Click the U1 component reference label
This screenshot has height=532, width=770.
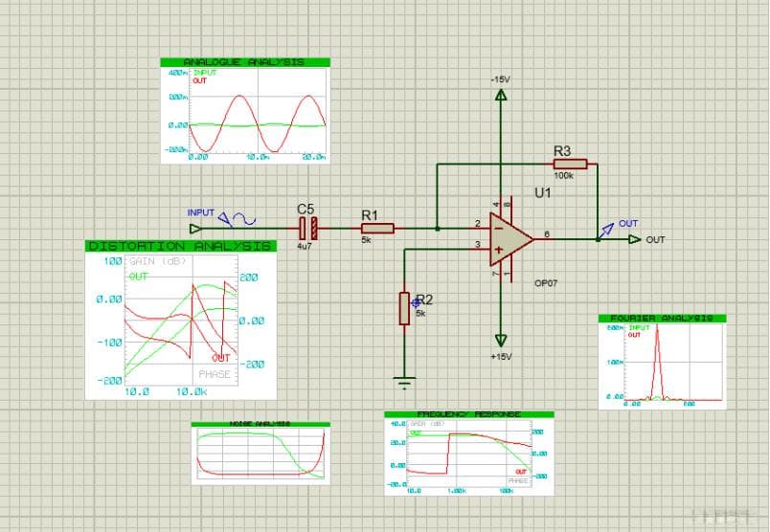click(x=543, y=193)
